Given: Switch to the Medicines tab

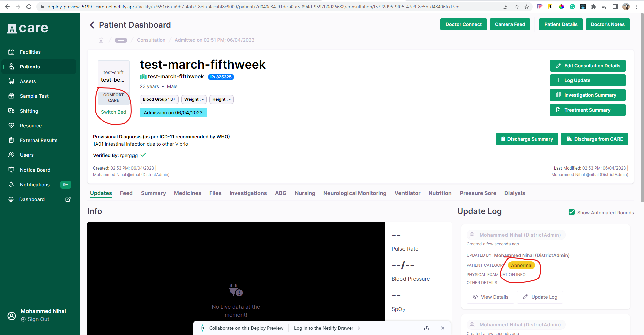Looking at the screenshot, I should click(187, 193).
